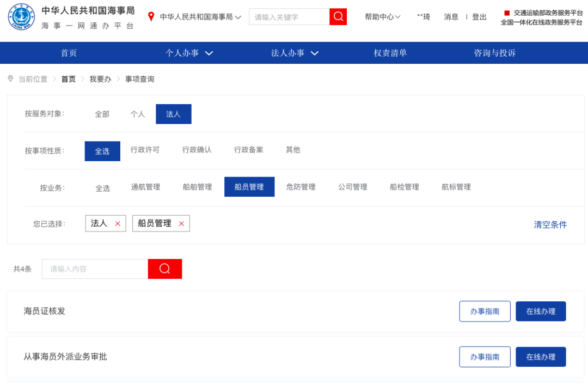
Task: Click the red search icon beside results filter
Action: coord(164,269)
